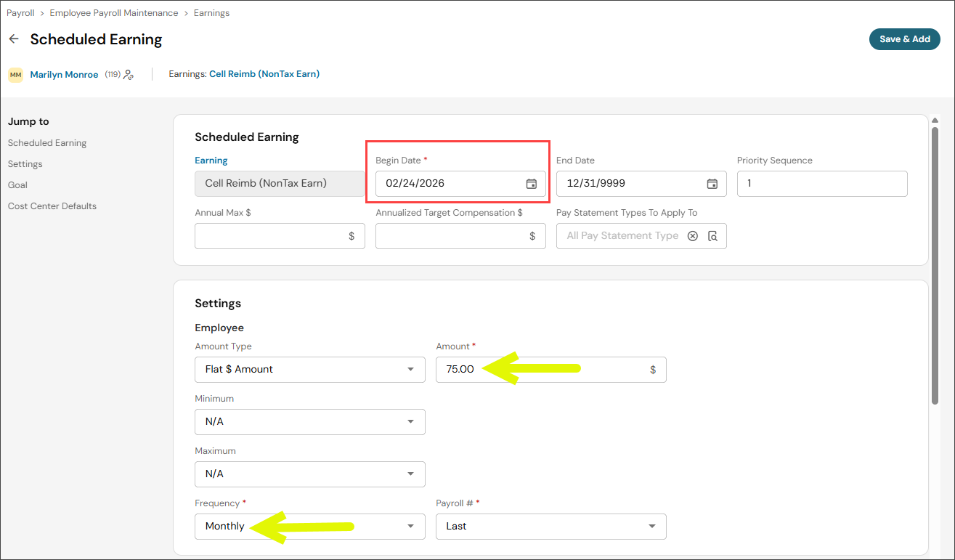Open the Payroll # dropdown
The width and height of the screenshot is (955, 560).
551,527
